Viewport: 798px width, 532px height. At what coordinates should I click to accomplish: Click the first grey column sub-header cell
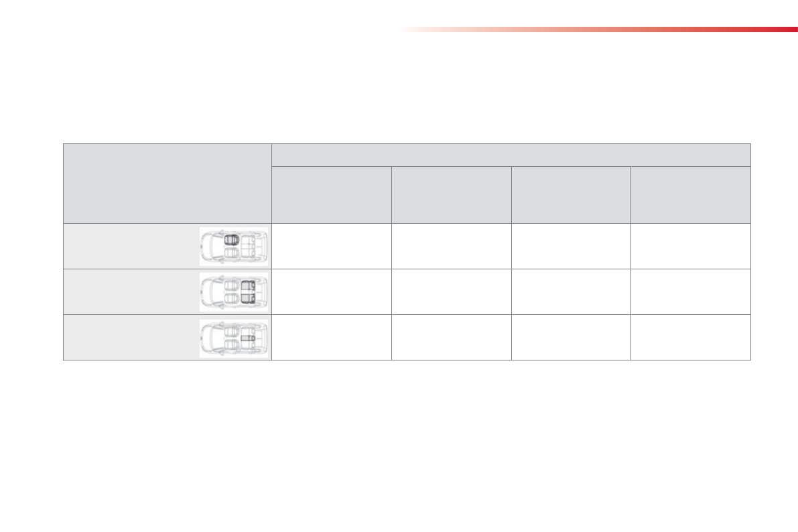coord(331,194)
